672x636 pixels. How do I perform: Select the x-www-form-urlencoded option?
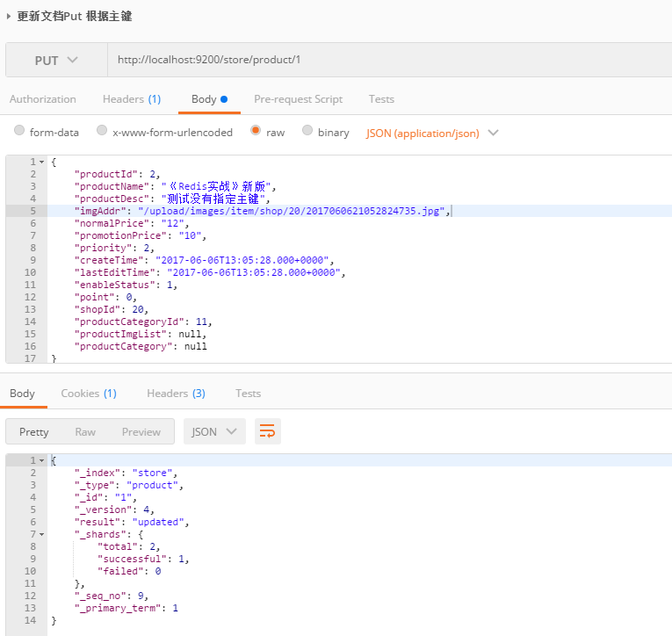102,132
